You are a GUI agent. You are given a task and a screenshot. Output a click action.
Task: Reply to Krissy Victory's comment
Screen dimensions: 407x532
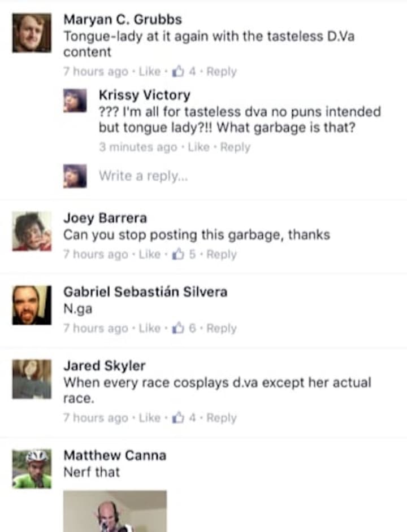click(235, 147)
